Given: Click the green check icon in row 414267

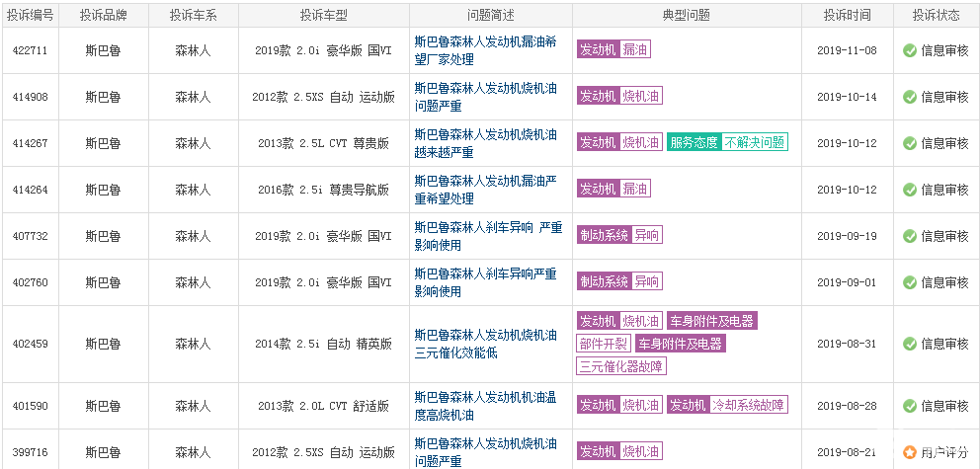Looking at the screenshot, I should click(910, 143).
